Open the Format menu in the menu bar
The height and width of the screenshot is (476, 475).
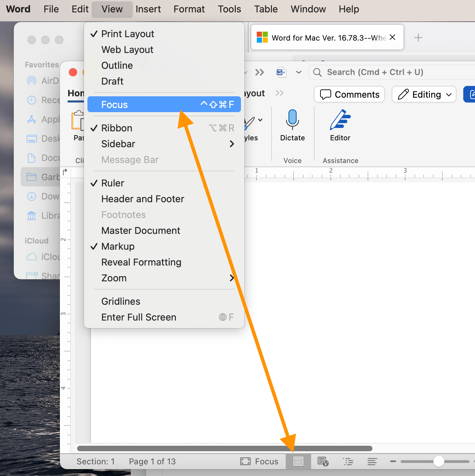[189, 9]
